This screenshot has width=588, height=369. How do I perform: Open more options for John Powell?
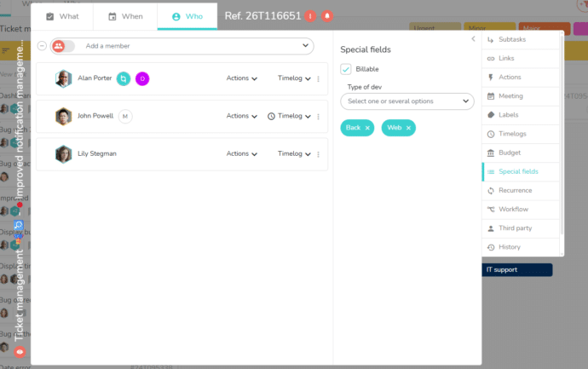point(319,117)
